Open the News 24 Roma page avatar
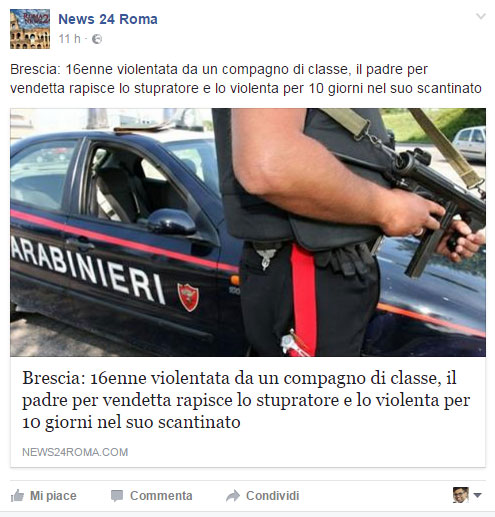The height and width of the screenshot is (517, 495). pyautogui.click(x=30, y=29)
